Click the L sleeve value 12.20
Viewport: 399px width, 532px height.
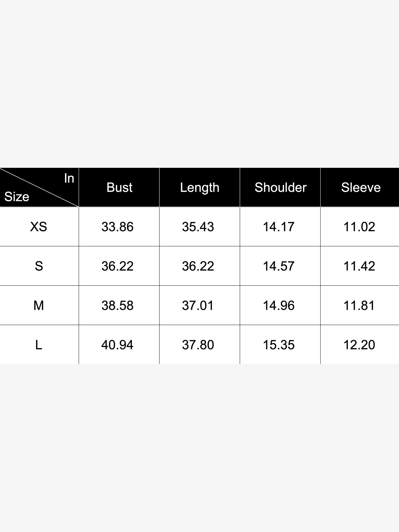359,345
